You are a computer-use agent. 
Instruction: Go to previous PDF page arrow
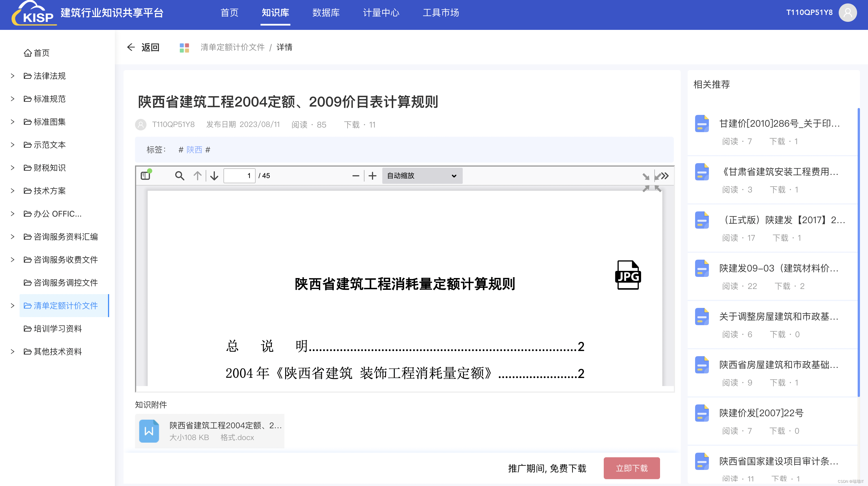pos(197,176)
